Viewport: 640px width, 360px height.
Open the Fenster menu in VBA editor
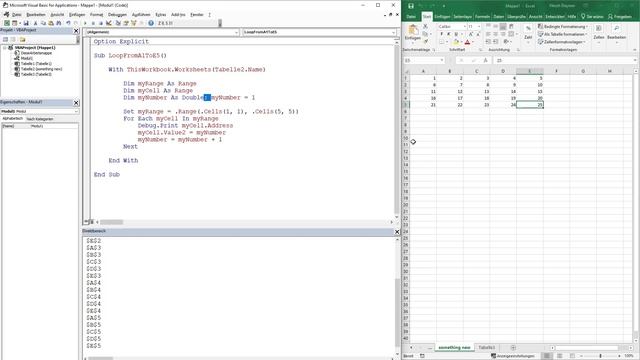197,15
